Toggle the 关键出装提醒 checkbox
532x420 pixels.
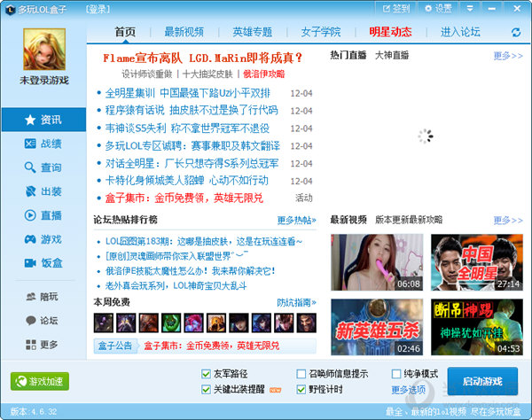(x=206, y=390)
